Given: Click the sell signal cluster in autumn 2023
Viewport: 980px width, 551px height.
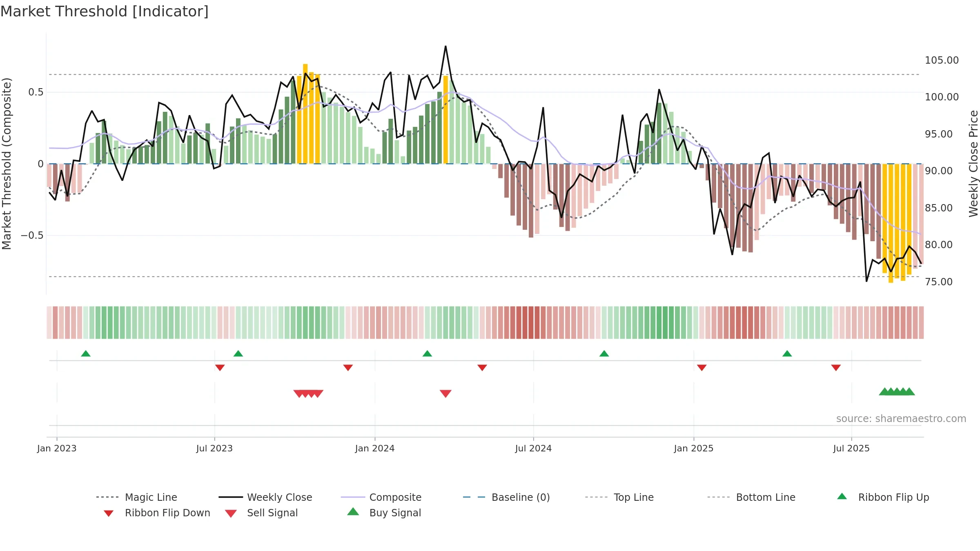Looking at the screenshot, I should [x=308, y=393].
